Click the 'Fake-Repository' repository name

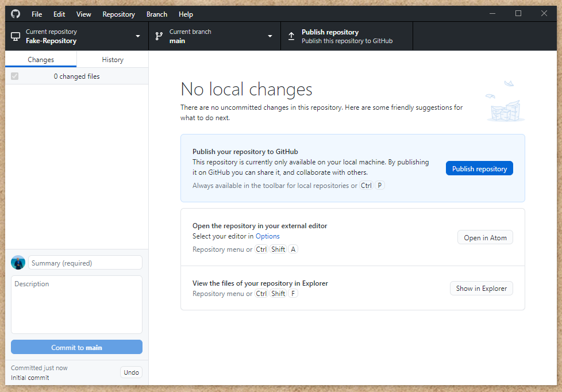click(51, 41)
